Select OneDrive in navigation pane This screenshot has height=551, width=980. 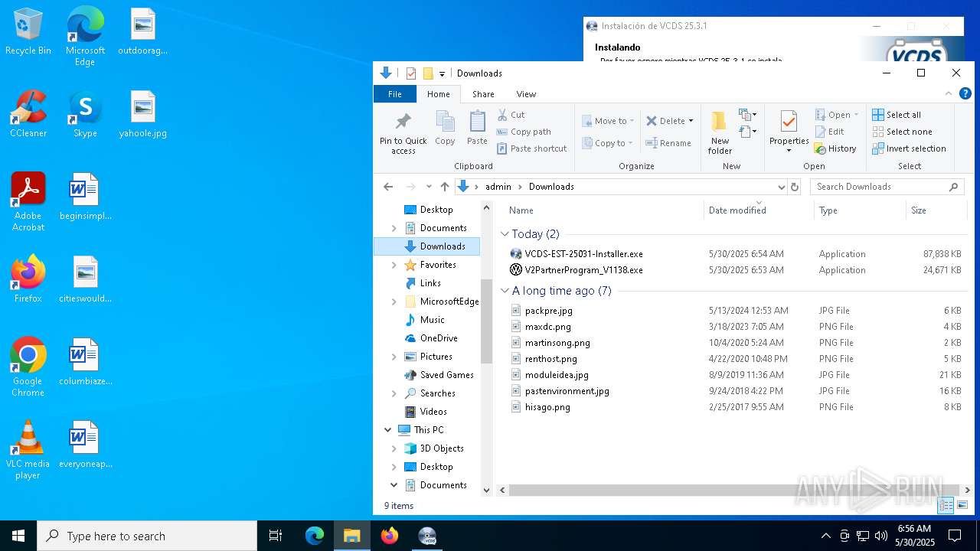click(439, 338)
